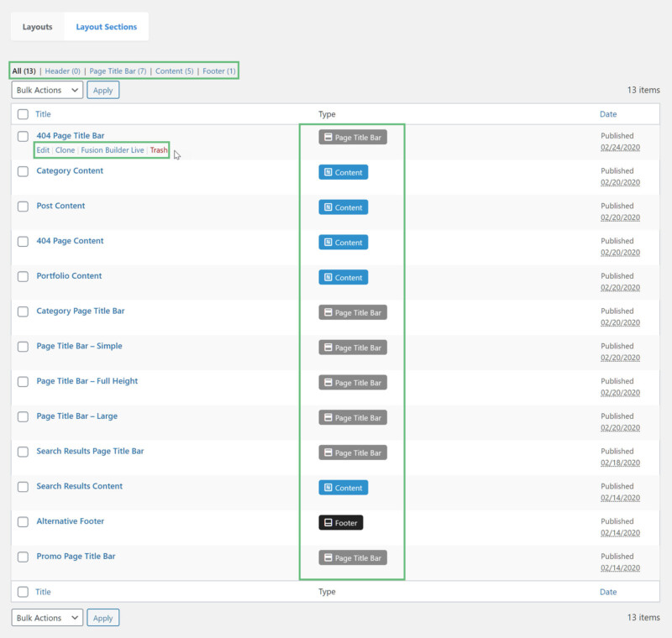
Task: Click the Content badge for Post Content
Action: [343, 207]
